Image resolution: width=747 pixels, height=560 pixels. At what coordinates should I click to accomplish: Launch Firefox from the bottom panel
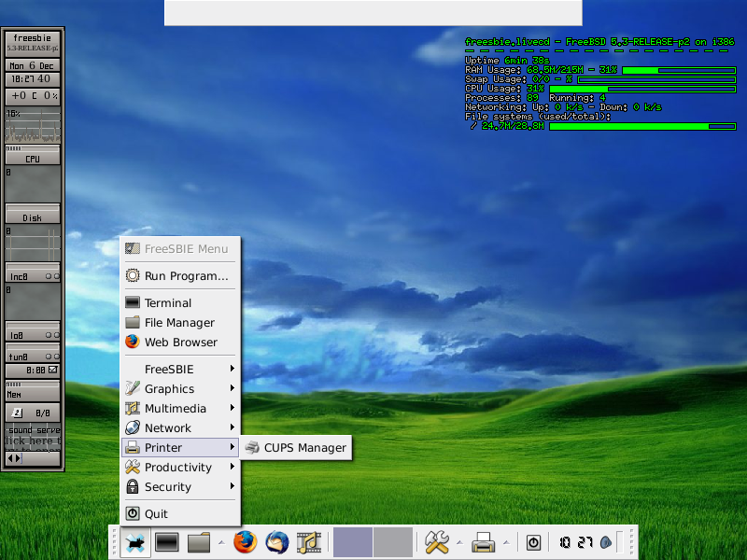pyautogui.click(x=246, y=542)
